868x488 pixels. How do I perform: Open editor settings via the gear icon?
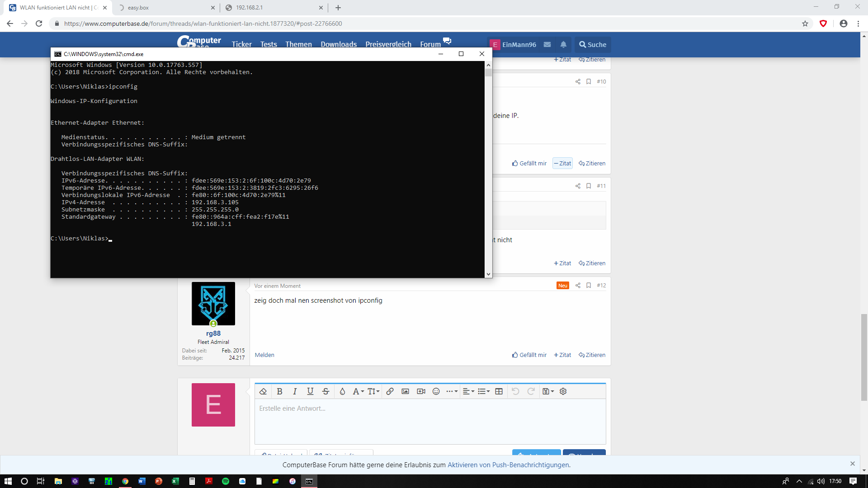pos(563,391)
